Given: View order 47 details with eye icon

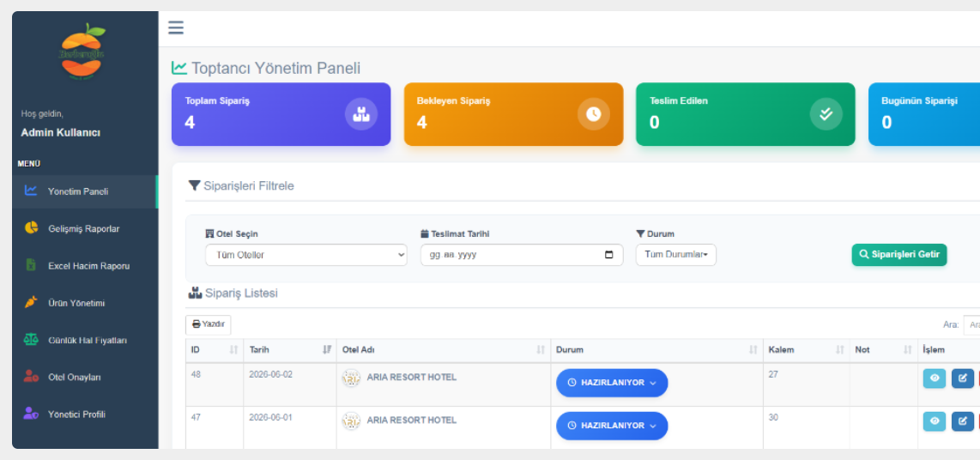Looking at the screenshot, I should pos(935,421).
